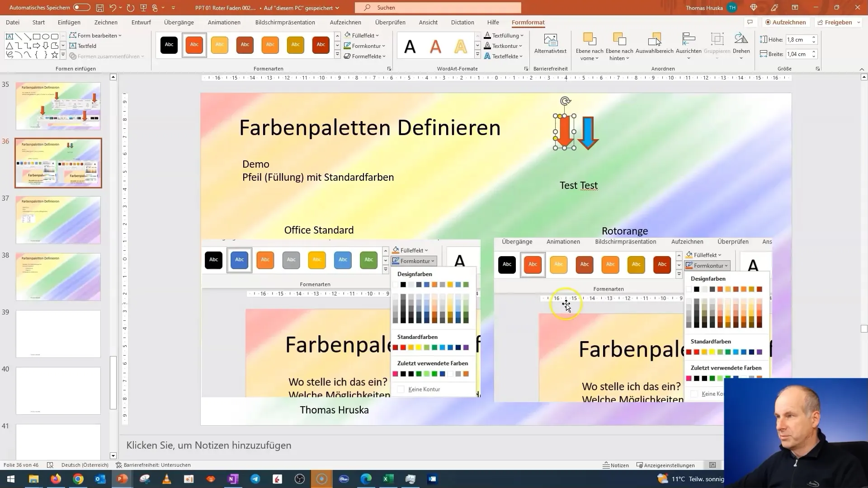868x488 pixels.
Task: Select slide 38 thumbnail
Action: pyautogui.click(x=58, y=277)
